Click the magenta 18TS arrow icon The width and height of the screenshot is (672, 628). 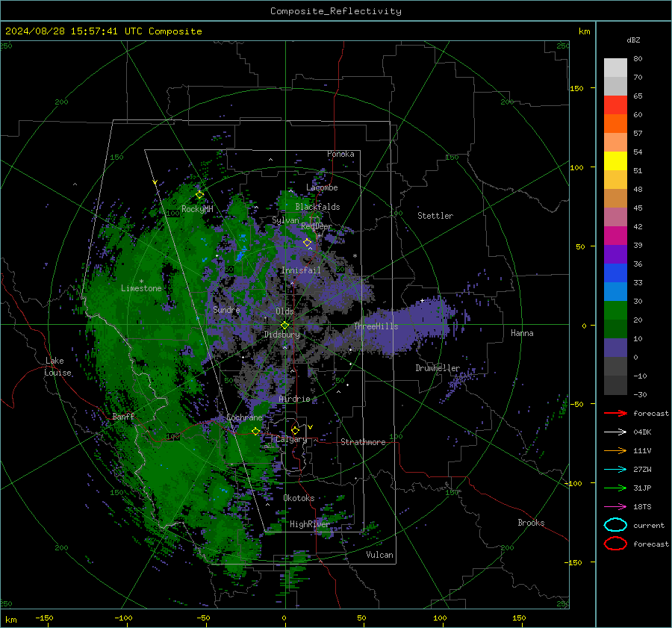(x=615, y=506)
